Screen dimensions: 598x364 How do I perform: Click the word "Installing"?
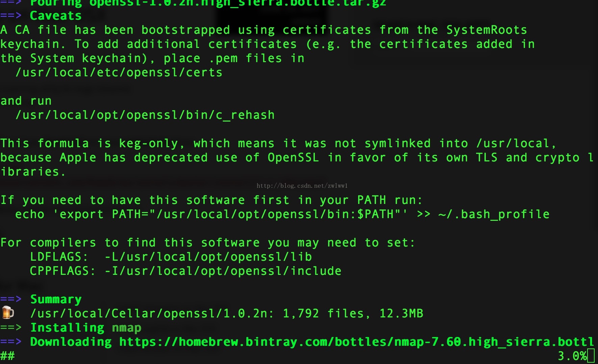click(x=67, y=328)
